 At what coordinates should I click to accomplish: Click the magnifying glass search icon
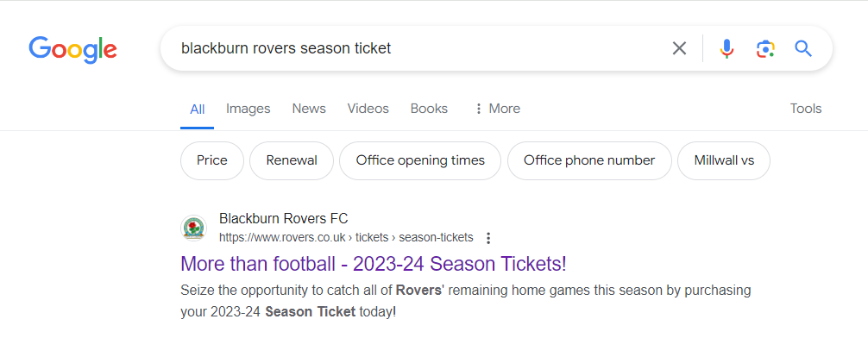tap(803, 48)
